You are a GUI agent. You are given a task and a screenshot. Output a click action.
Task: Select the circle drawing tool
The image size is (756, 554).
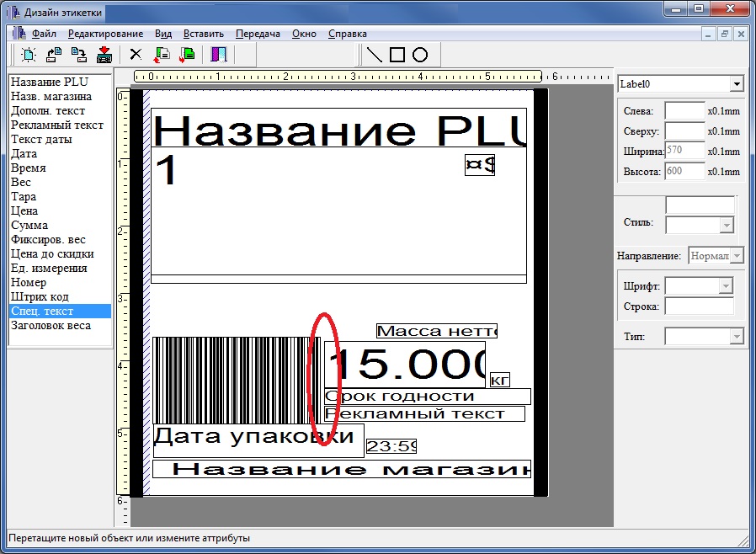tap(420, 55)
